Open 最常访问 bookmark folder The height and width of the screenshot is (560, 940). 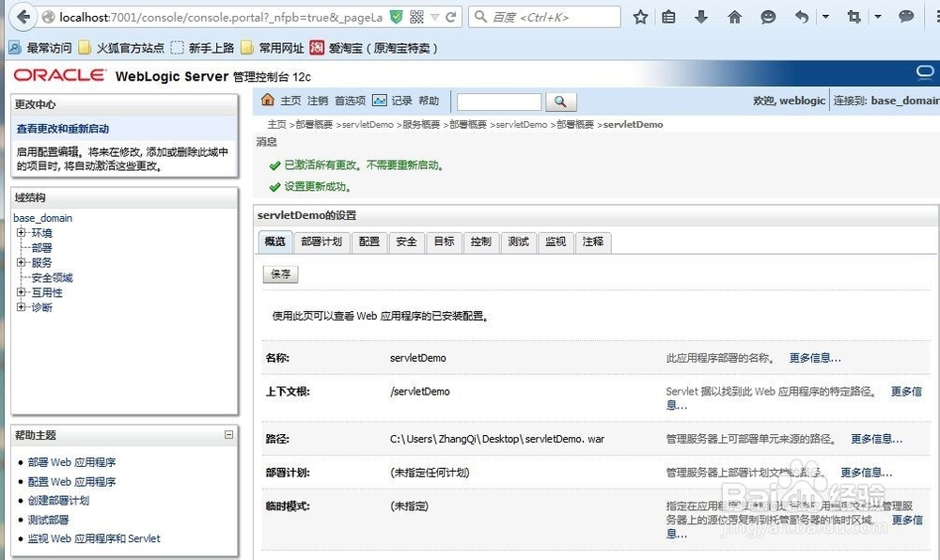(40, 48)
